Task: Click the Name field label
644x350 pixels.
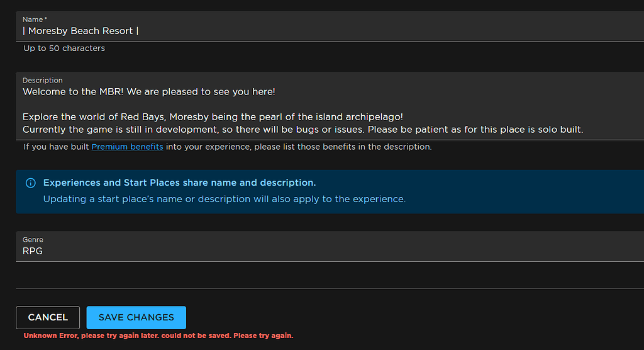Action: (x=35, y=20)
